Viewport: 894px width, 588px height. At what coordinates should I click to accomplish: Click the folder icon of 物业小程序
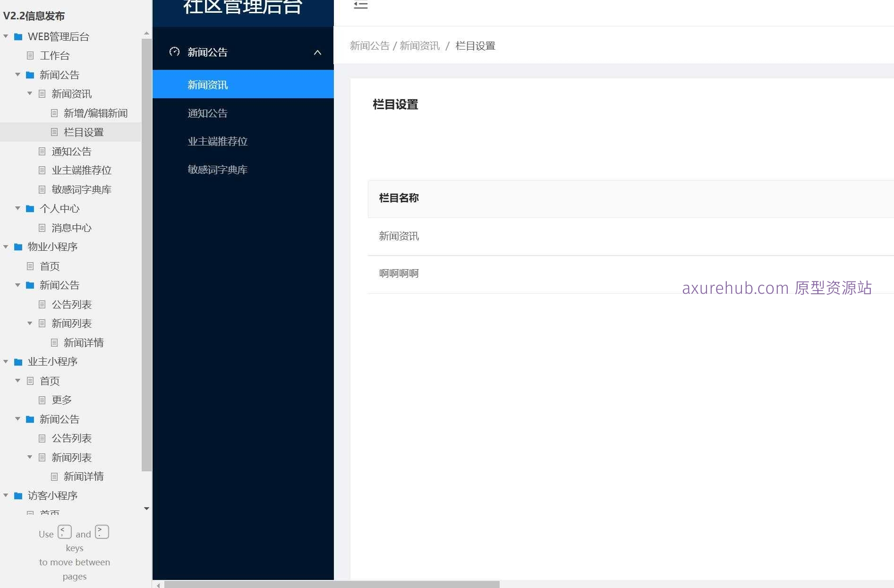click(x=18, y=247)
